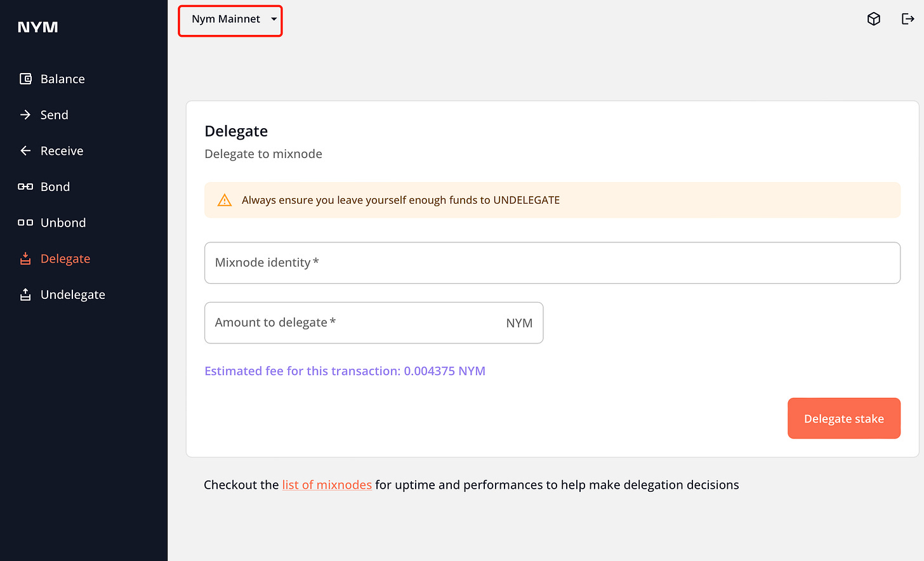Follow the list of mixnodes link
The height and width of the screenshot is (561, 924).
pos(327,485)
